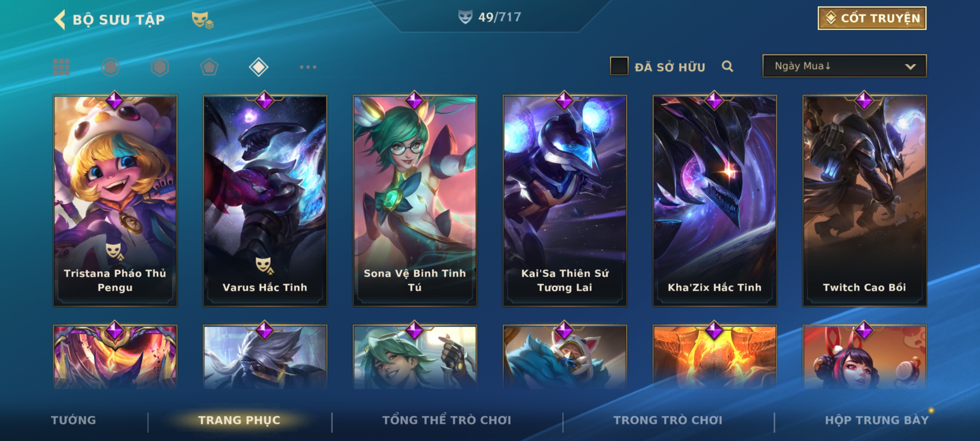This screenshot has width=980, height=441.
Task: Select the hexagon rarity filter icon
Action: coord(160,67)
